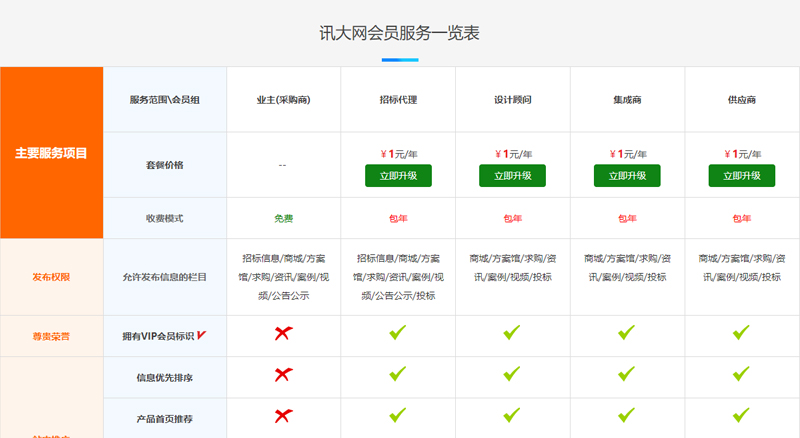Click 立即升级 button under 供应商
Viewport: 800px width, 438px height.
click(x=742, y=176)
